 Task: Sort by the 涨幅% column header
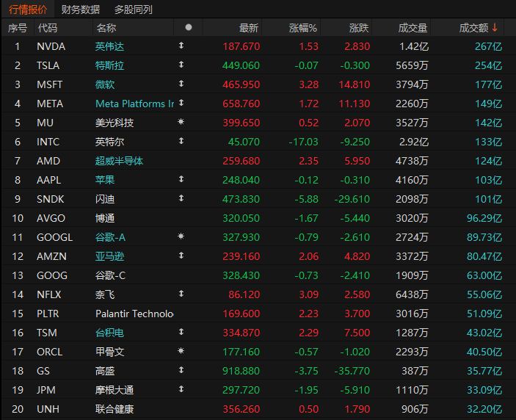point(302,28)
